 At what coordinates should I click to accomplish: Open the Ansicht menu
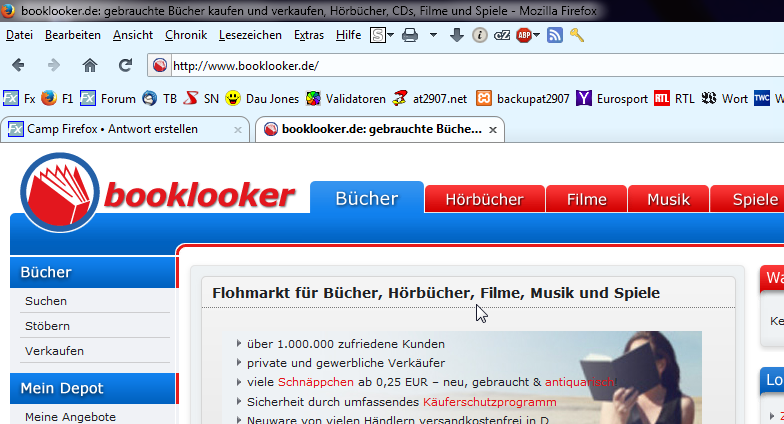click(x=132, y=35)
